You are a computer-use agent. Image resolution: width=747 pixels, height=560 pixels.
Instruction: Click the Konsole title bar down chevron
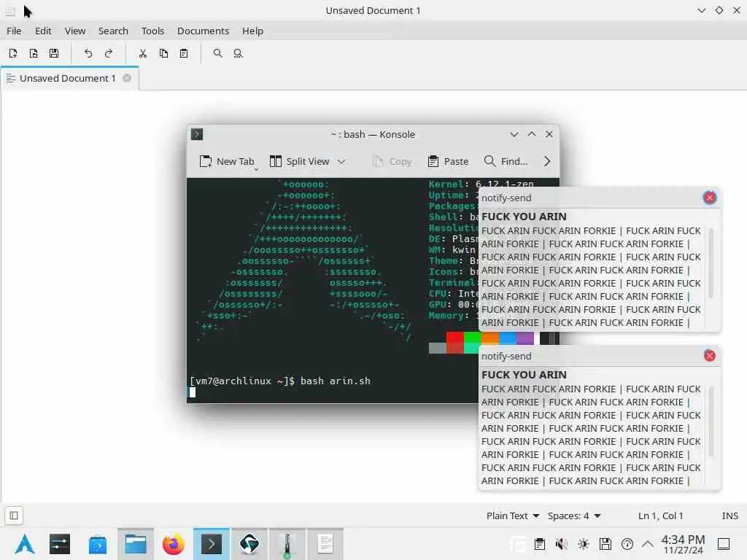point(514,134)
